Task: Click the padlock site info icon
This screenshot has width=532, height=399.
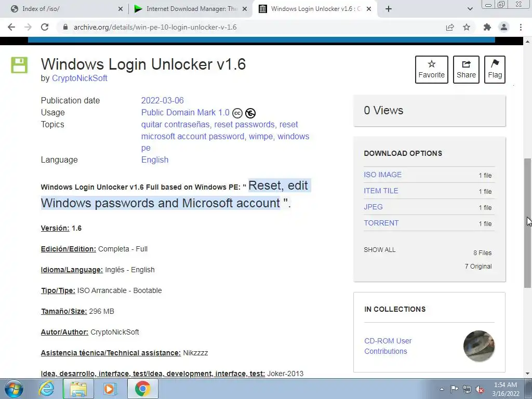Action: tap(65, 27)
